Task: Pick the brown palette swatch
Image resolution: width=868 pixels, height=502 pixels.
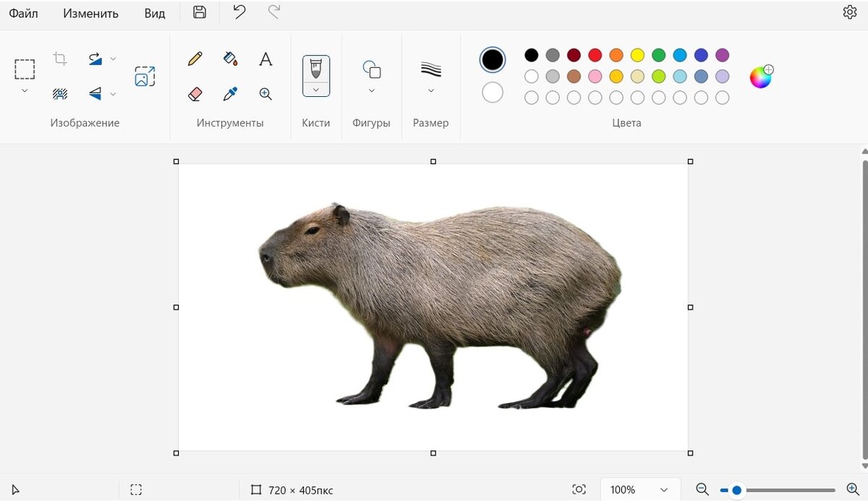Action: 574,76
